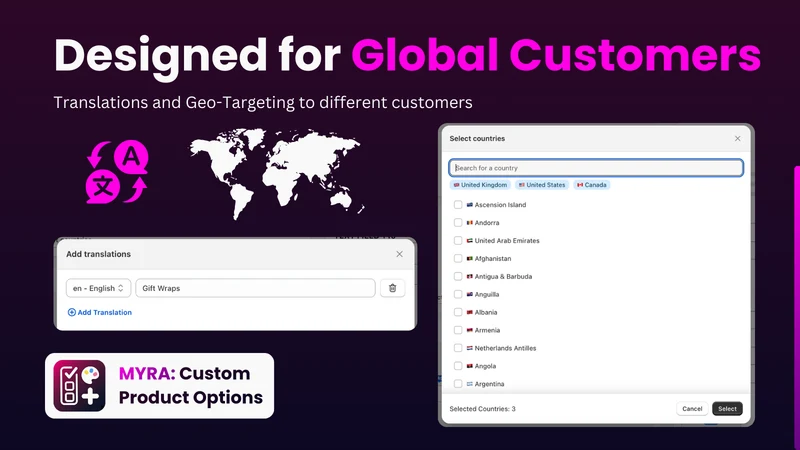Click the Designed for Global Customers headline
Screen dimensions: 800x450
click(x=407, y=55)
